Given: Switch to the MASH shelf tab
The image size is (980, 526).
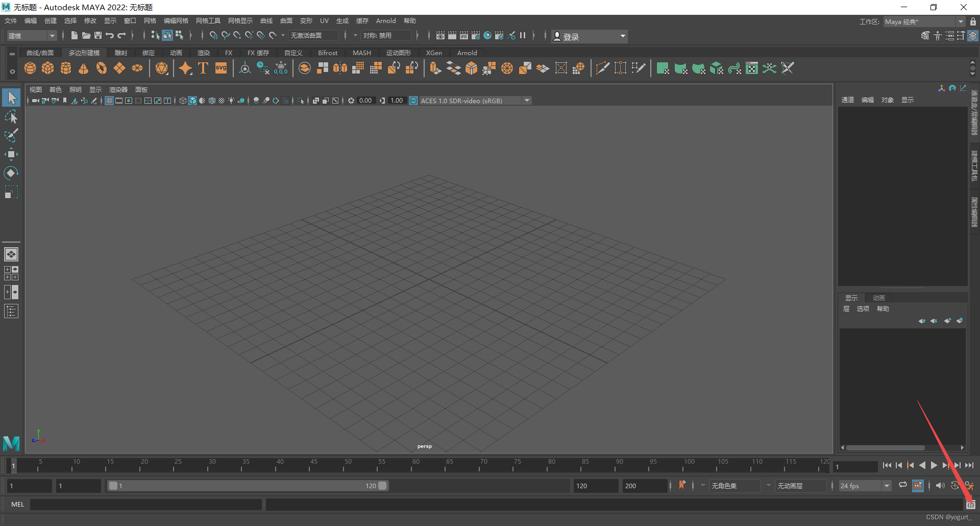Looking at the screenshot, I should (361, 53).
